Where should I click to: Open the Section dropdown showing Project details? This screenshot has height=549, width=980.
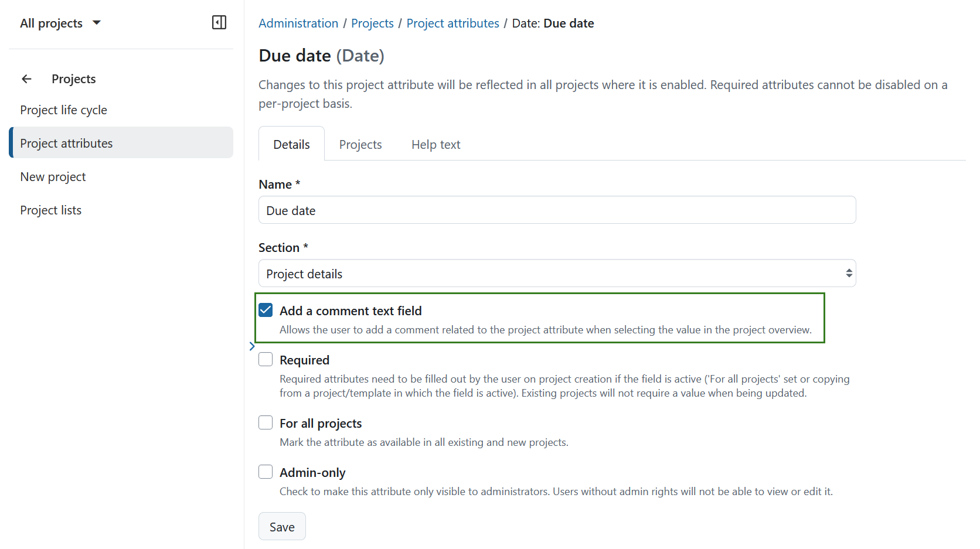click(x=556, y=273)
